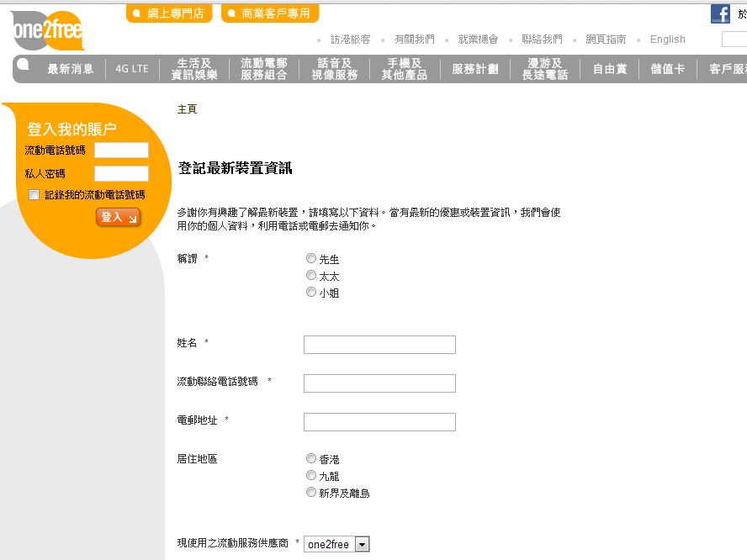This screenshot has width=747, height=560.
Task: Open 網上專門店 online store button
Action: coord(168,13)
